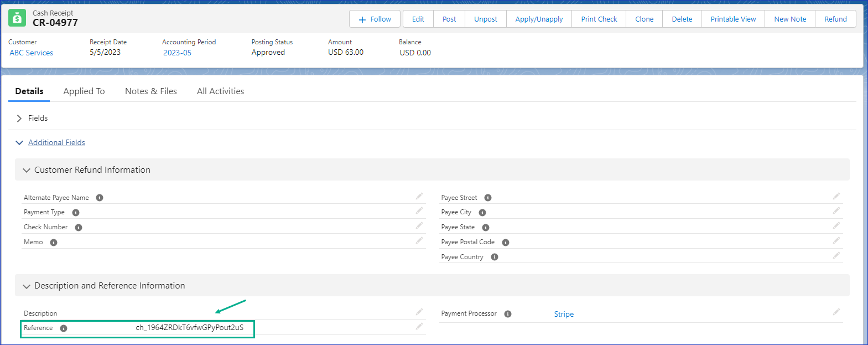Click info icon next to Alternate Payee Name
Screen dimensions: 868x345
100,198
